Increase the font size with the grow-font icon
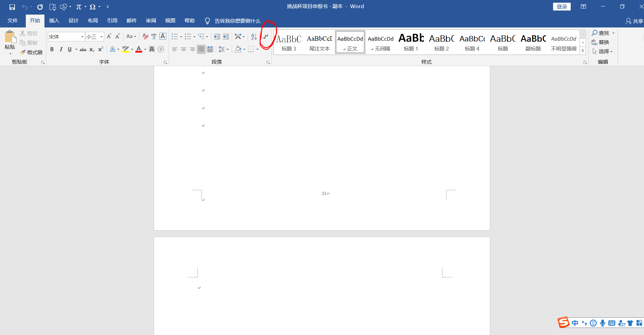The height and width of the screenshot is (335, 644). click(109, 36)
